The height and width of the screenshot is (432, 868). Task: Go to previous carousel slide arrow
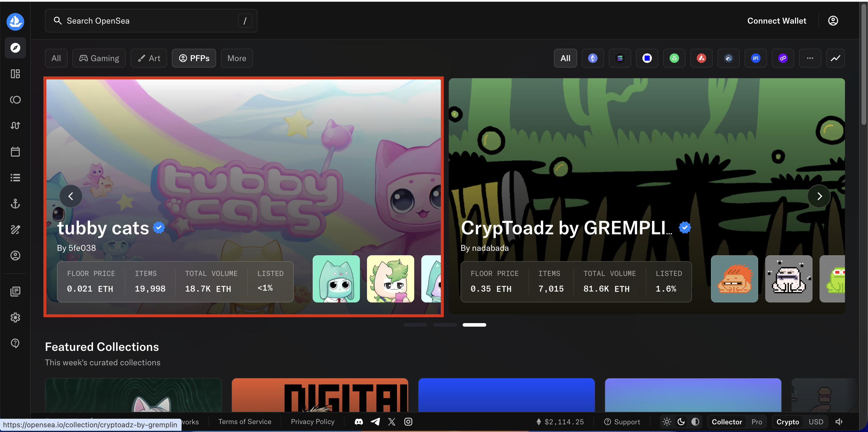tap(71, 196)
